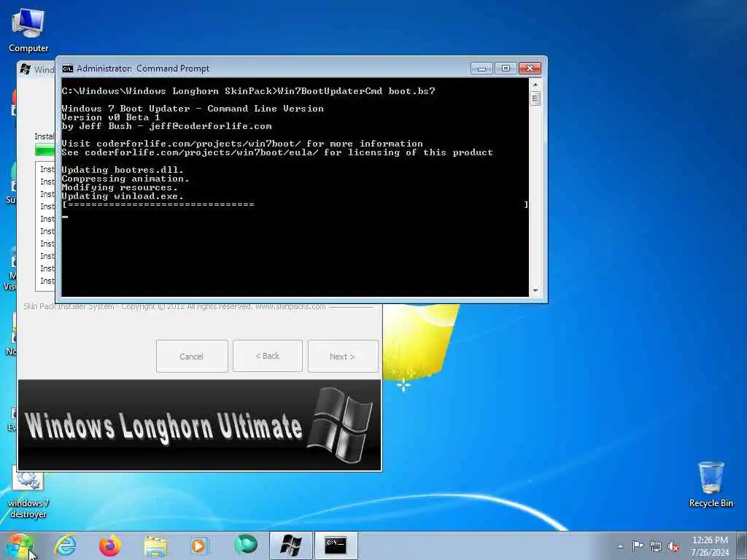Image resolution: width=747 pixels, height=560 pixels.
Task: Click the Next > installer button
Action: tap(343, 356)
